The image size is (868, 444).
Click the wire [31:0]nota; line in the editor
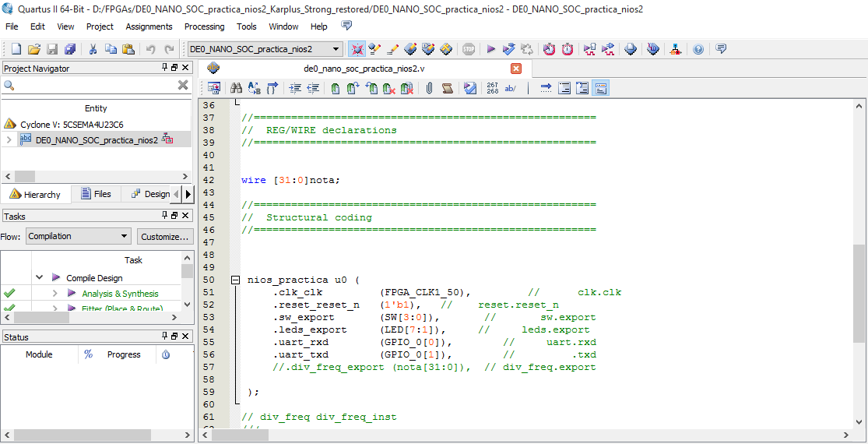(x=290, y=180)
